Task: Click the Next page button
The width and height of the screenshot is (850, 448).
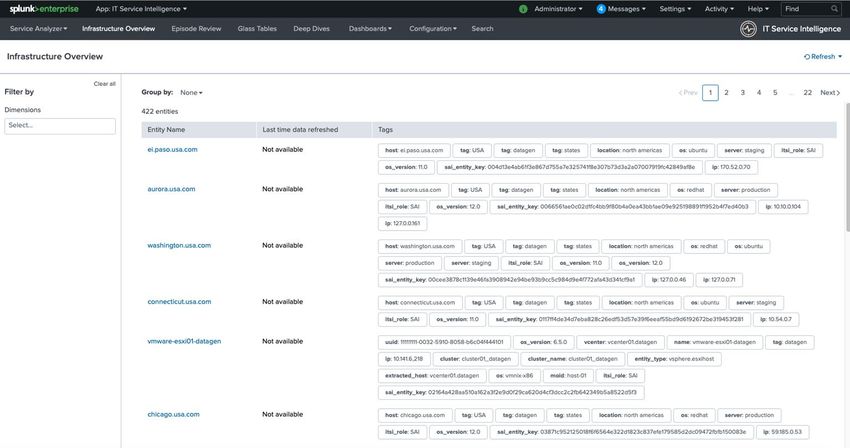Action: point(830,93)
